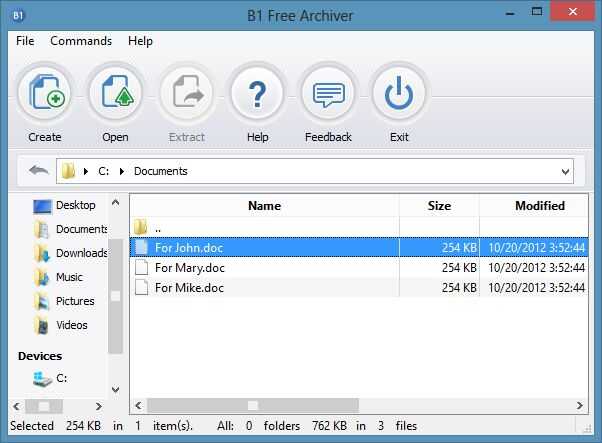602x443 pixels.
Task: Go back with the arrow button
Action: pos(38,170)
